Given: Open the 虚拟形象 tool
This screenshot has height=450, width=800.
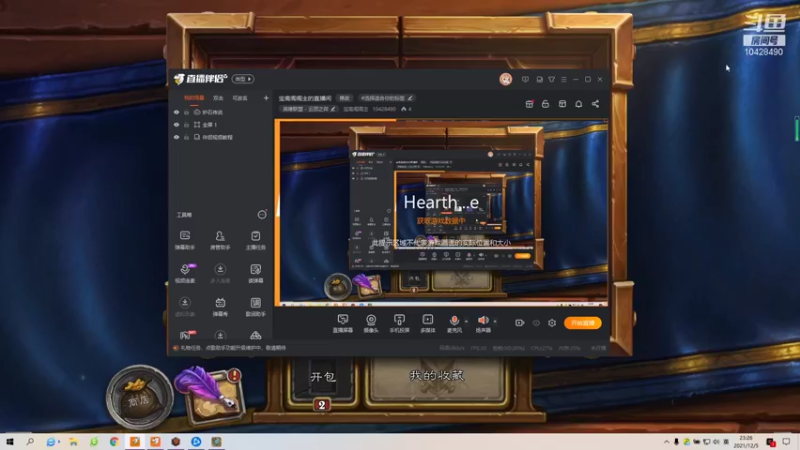Looking at the screenshot, I should (x=185, y=307).
